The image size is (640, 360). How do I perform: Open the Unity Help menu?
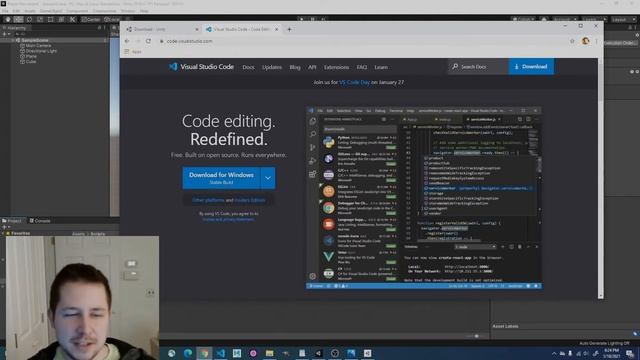[x=144, y=11]
